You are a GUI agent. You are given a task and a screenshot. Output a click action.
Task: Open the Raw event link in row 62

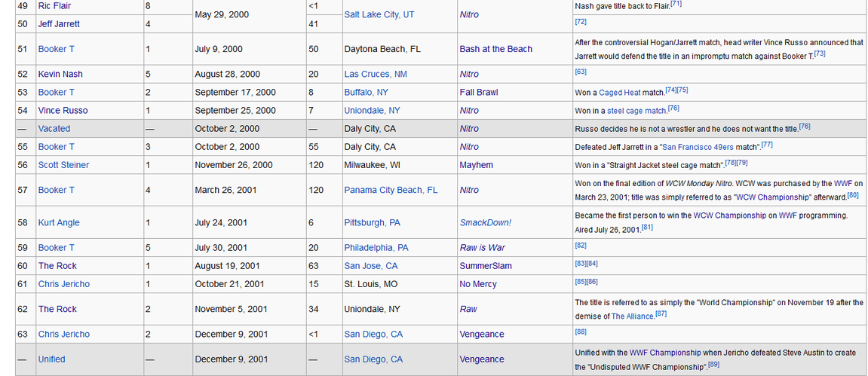pyautogui.click(x=468, y=309)
